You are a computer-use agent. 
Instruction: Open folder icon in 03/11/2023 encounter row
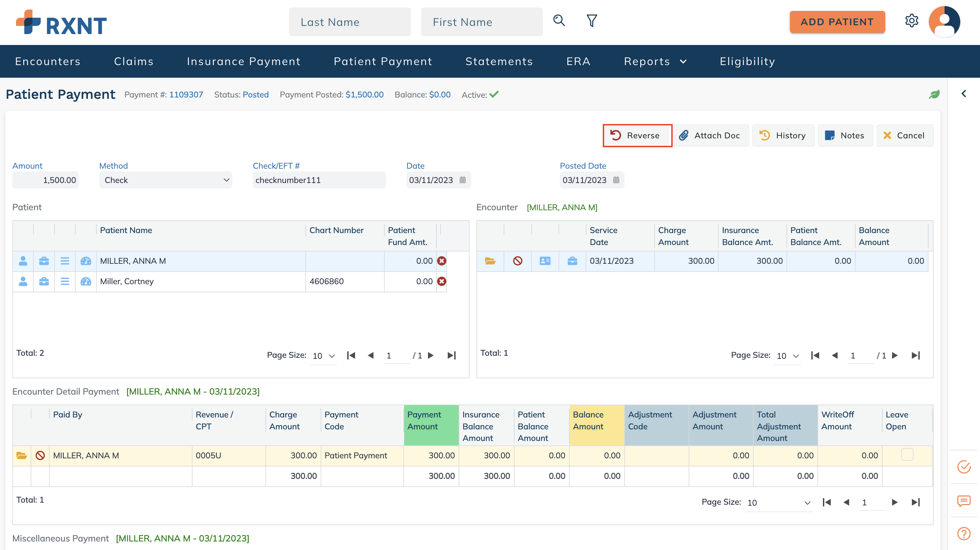click(490, 261)
